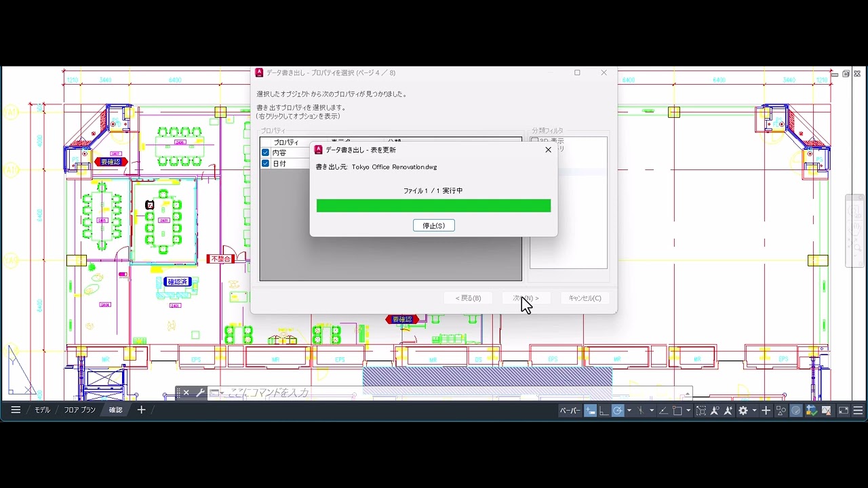Click the キャンセル(C) cancel button
Image resolution: width=868 pixels, height=488 pixels.
tap(585, 298)
